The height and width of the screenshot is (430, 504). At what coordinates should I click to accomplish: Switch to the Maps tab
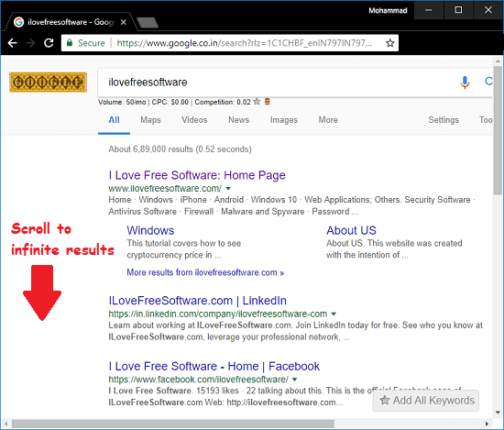click(150, 120)
